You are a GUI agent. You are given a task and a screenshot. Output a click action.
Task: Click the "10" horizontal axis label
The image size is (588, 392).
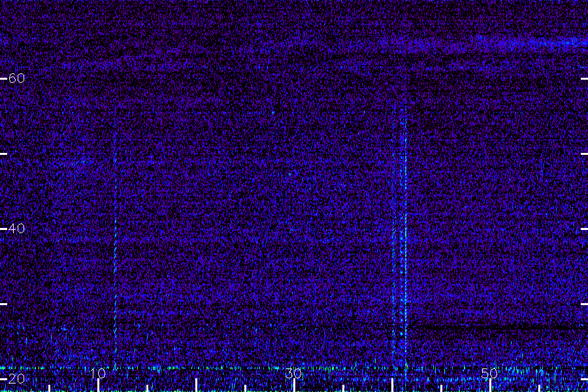pos(98,373)
